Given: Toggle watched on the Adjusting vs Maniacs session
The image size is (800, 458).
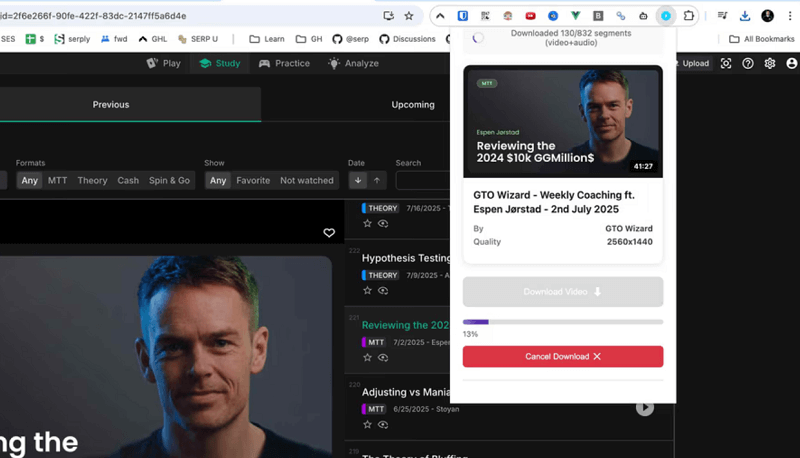Looking at the screenshot, I should click(383, 424).
